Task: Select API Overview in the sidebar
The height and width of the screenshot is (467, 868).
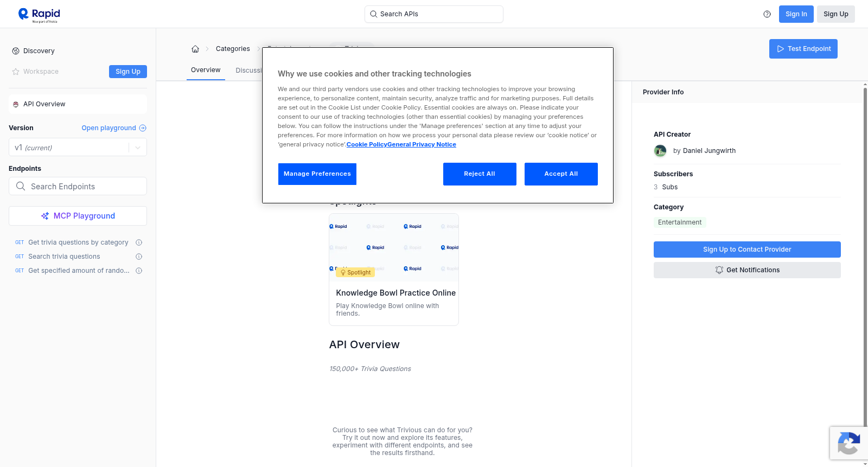Action: (78, 104)
